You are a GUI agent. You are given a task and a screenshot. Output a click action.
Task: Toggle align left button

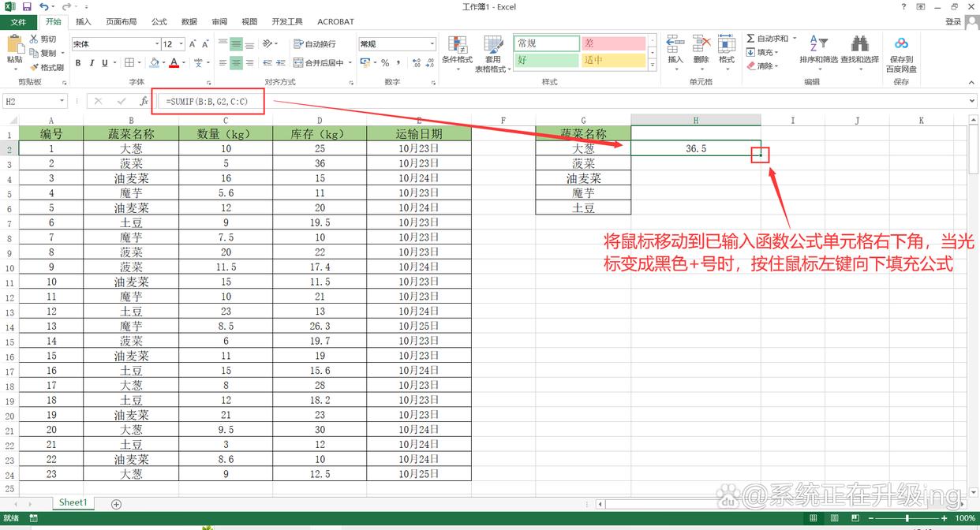pyautogui.click(x=223, y=63)
